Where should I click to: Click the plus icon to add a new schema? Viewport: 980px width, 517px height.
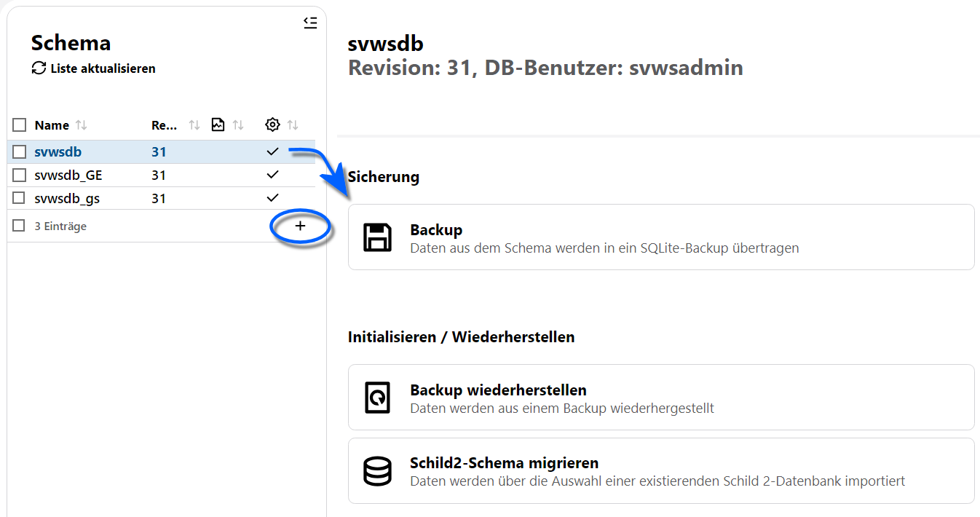[300, 226]
